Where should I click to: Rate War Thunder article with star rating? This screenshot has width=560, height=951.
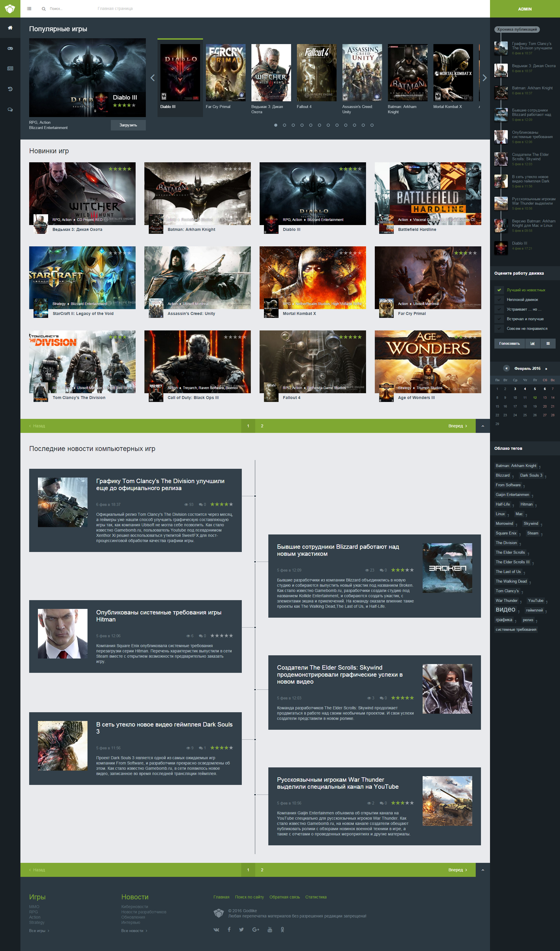pyautogui.click(x=402, y=803)
